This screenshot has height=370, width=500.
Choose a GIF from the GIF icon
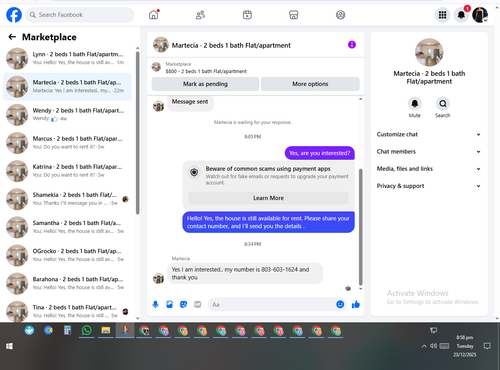198,304
